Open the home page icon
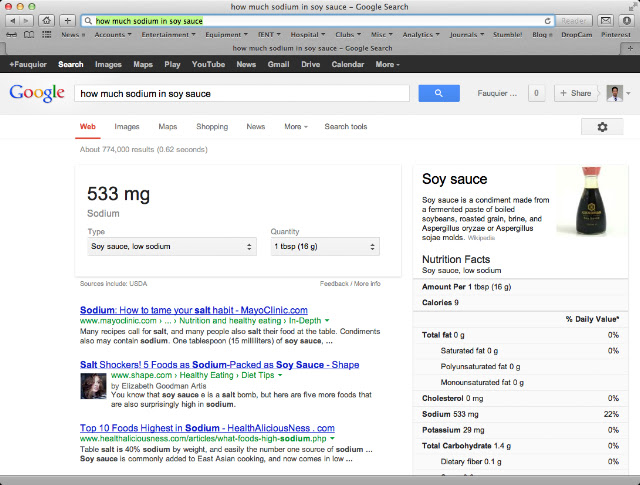Viewport: 640px width, 485px height. click(47, 20)
